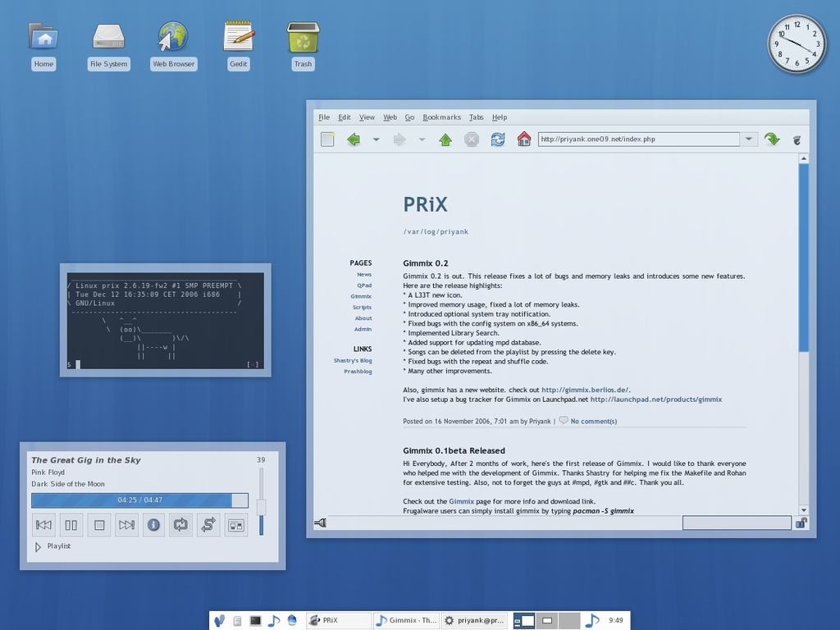The width and height of the screenshot is (840, 630).
Task: Toggle repeat mode in Gimmix
Action: 180,525
